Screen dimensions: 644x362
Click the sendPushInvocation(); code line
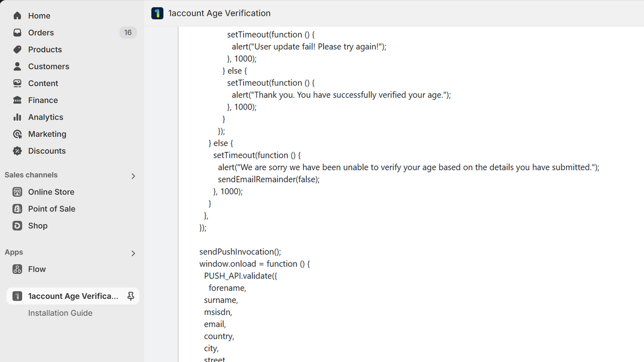(240, 251)
